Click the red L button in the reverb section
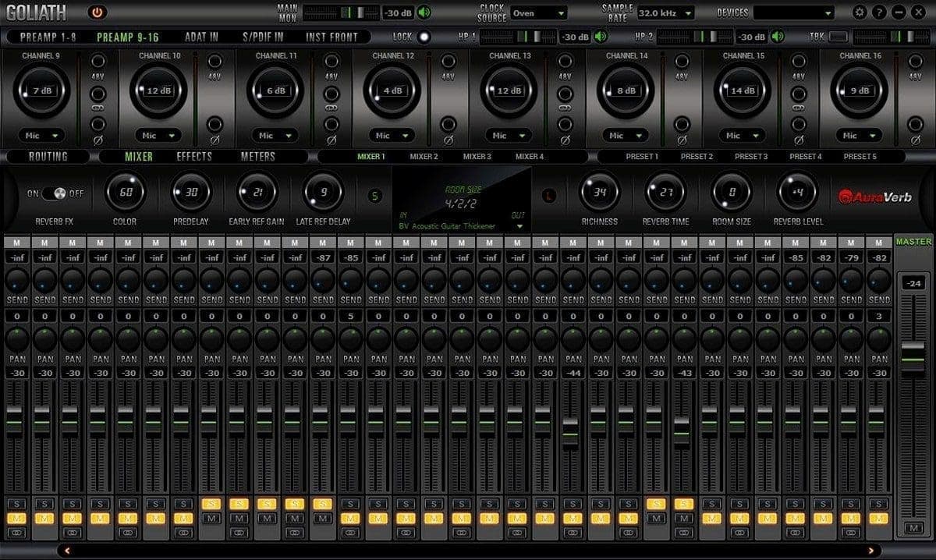 coord(548,196)
